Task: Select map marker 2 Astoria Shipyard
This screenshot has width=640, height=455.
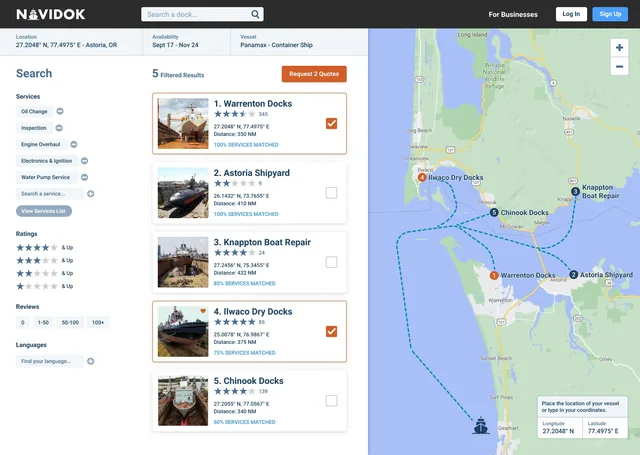Action: (573, 275)
